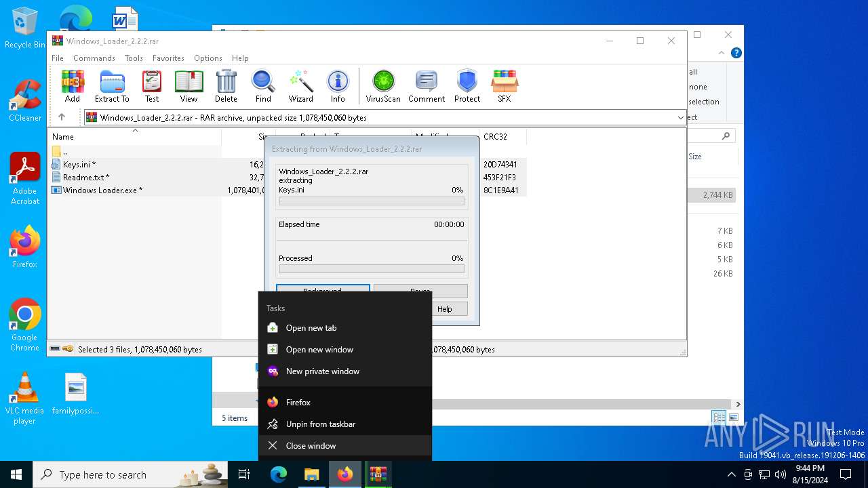Click the Processed progress bar

pos(372,269)
